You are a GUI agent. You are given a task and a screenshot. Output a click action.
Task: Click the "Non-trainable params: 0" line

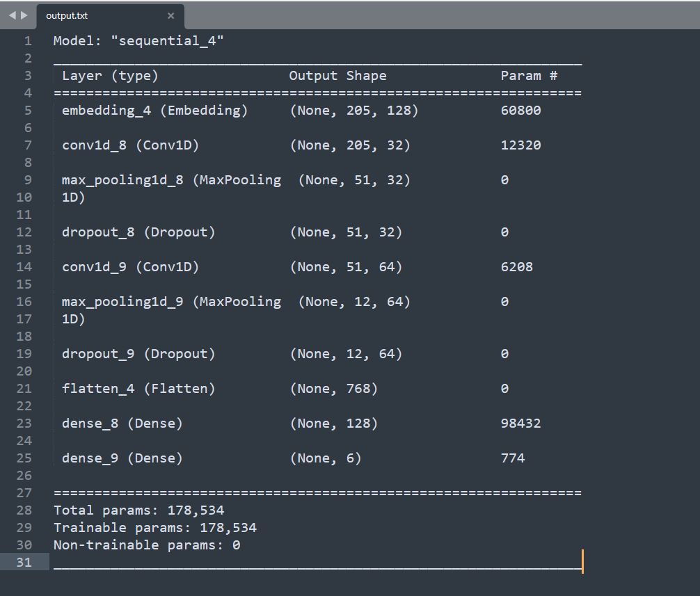point(147,545)
